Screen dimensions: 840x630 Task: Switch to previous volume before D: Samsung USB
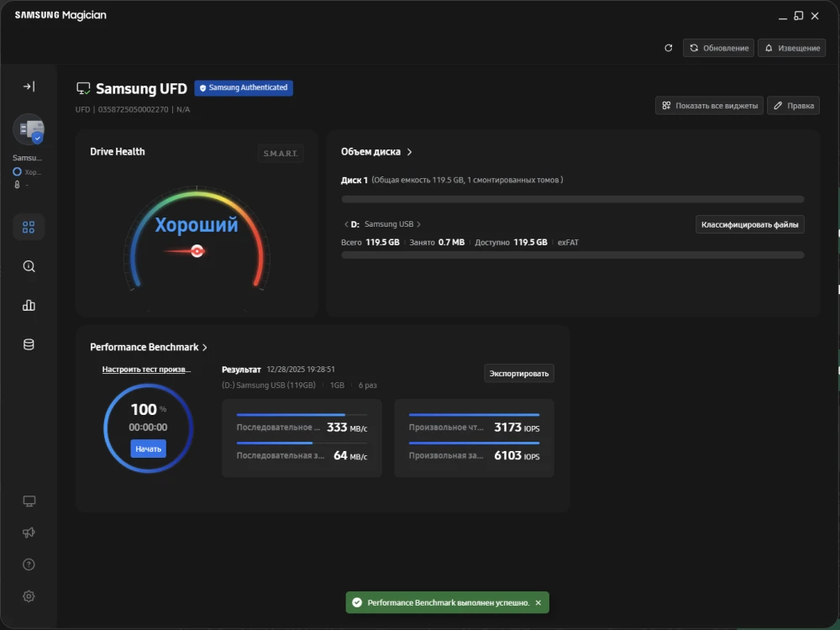click(345, 224)
